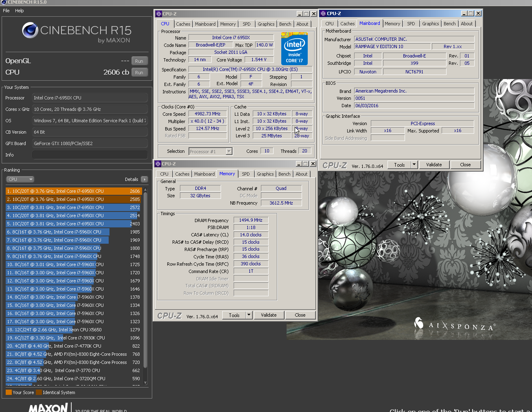This screenshot has width=532, height=412.
Task: Open About tab in top-left CPU-Z window
Action: [302, 24]
